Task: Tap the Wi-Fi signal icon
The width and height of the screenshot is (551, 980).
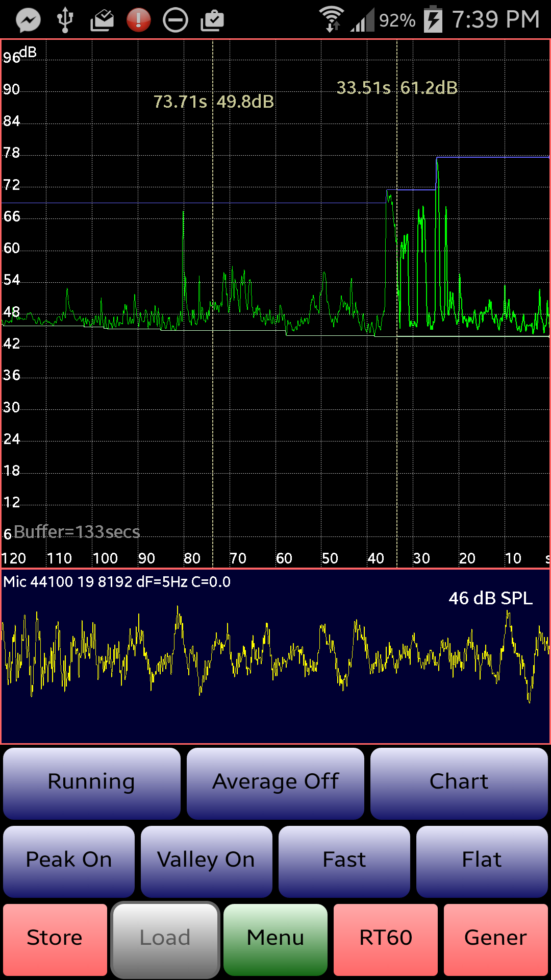Action: point(331,19)
